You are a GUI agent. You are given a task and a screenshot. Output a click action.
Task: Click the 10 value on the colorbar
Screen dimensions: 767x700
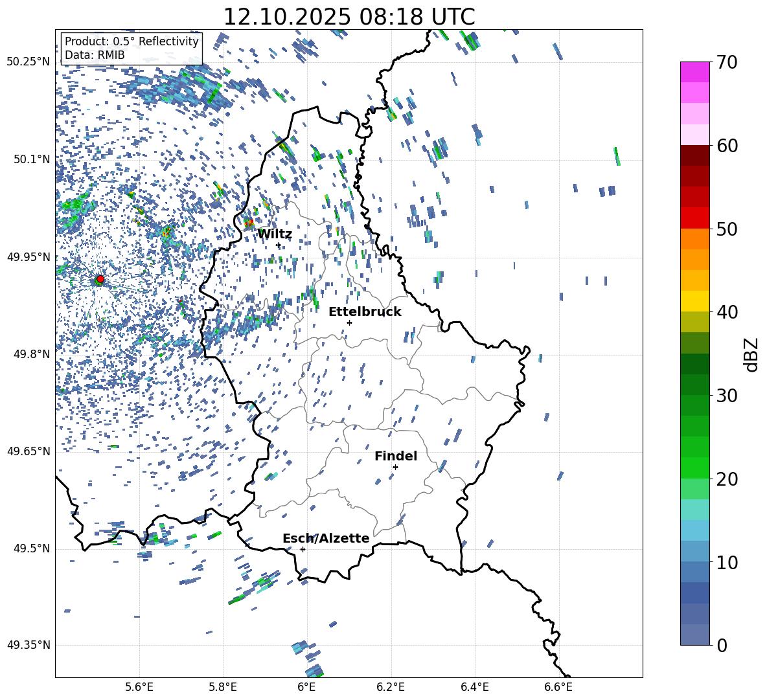727,562
